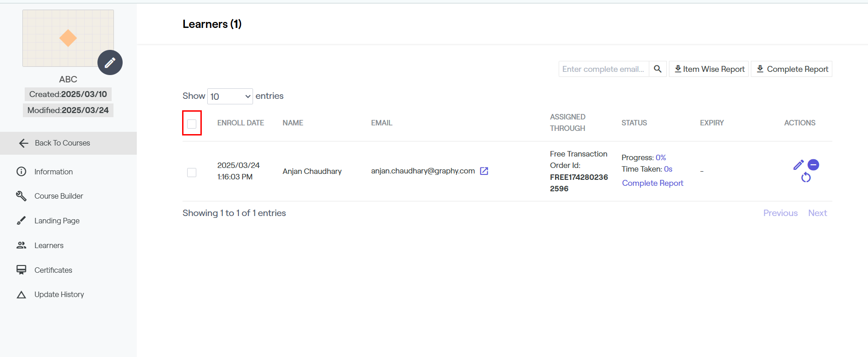Check the box for Anjan Chaudhary's row
Viewport: 868px width, 357px height.
[x=192, y=173]
